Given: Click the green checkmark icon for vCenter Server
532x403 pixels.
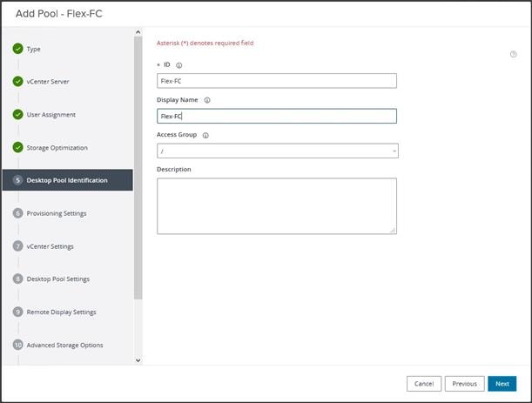Looking at the screenshot, I should (x=17, y=82).
